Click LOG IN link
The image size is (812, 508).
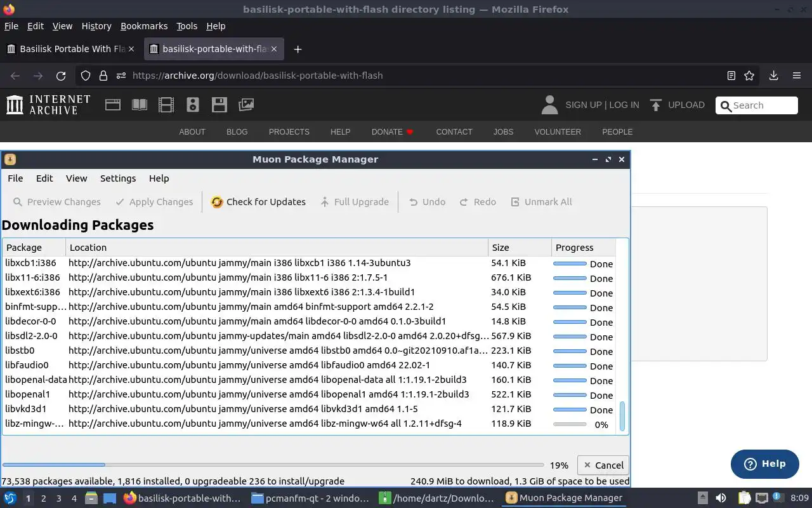[624, 105]
